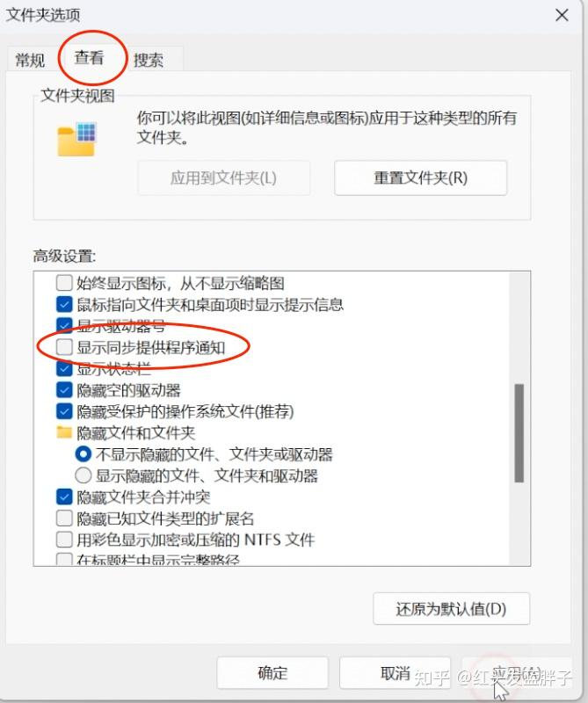Enable 显示同步提供程序通知 checkbox
Image resolution: width=588 pixels, height=703 pixels.
click(x=64, y=346)
